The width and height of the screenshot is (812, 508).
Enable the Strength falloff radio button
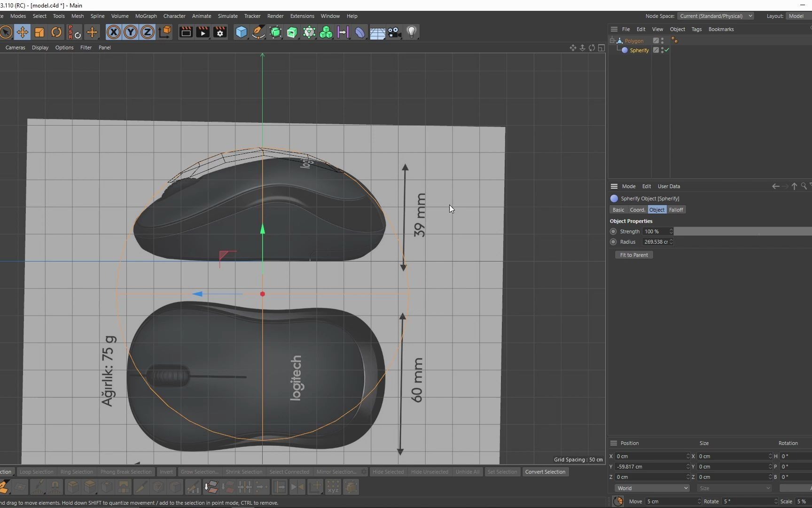pyautogui.click(x=614, y=231)
